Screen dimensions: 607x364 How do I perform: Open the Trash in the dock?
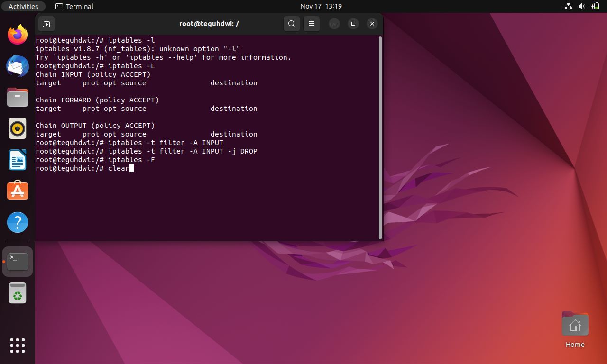tap(18, 293)
